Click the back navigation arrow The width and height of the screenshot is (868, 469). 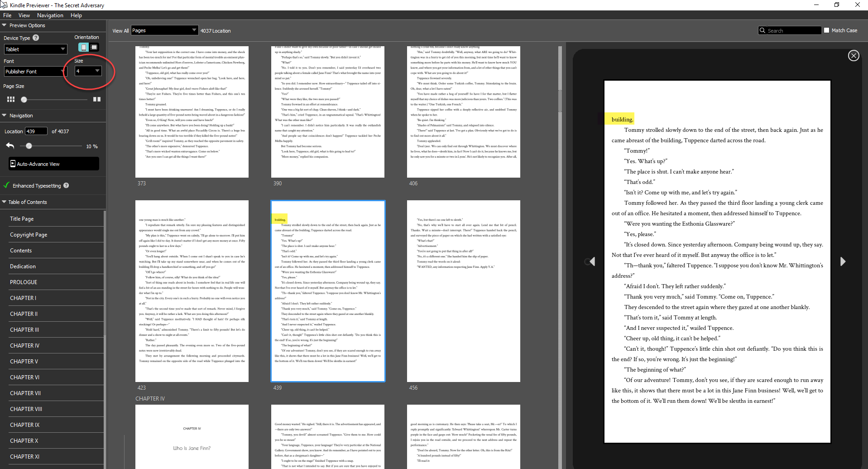pyautogui.click(x=10, y=146)
